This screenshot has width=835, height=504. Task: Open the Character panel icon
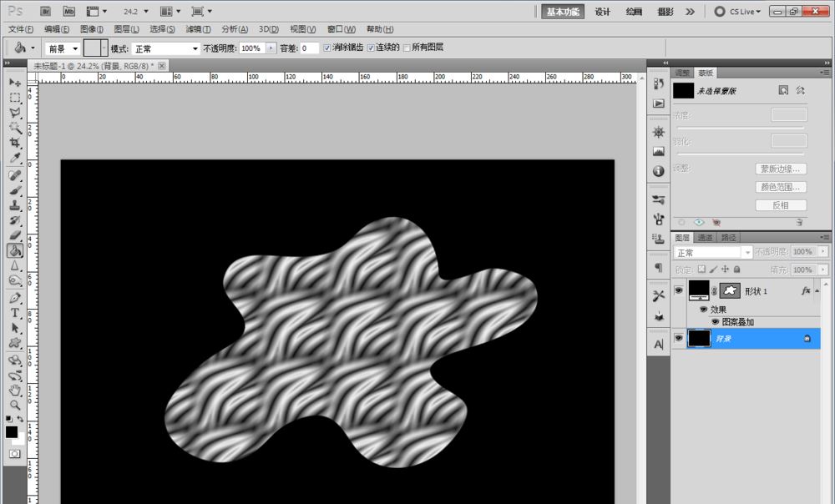(659, 345)
